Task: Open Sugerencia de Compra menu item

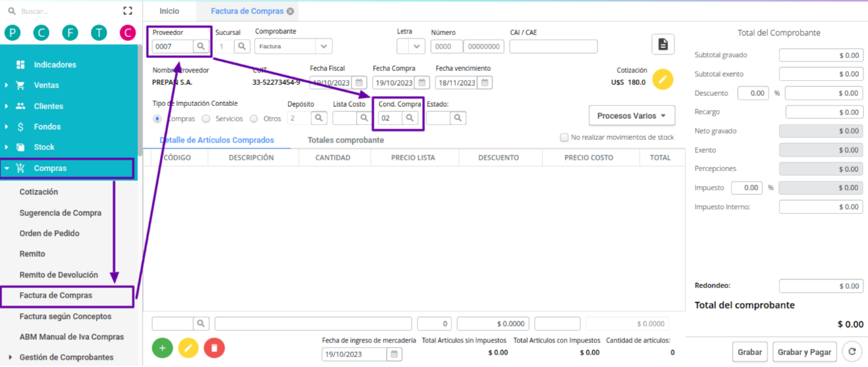Action: pyautogui.click(x=61, y=213)
